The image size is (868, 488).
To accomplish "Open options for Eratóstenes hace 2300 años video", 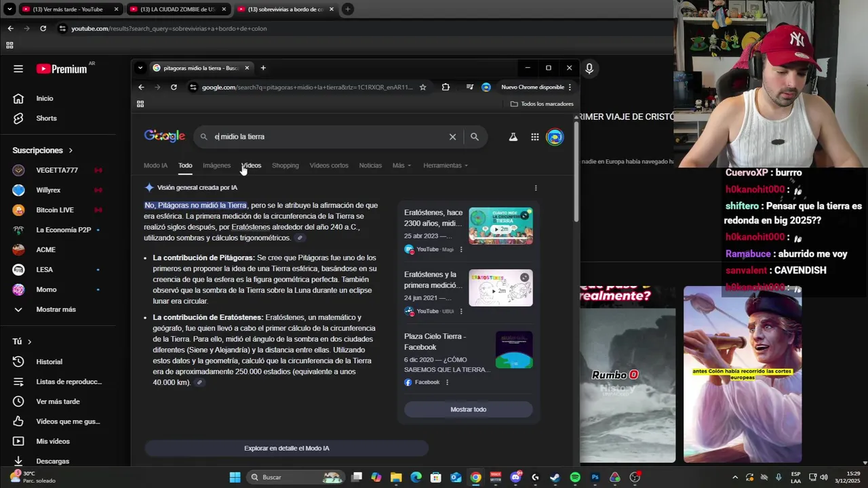I will point(461,249).
